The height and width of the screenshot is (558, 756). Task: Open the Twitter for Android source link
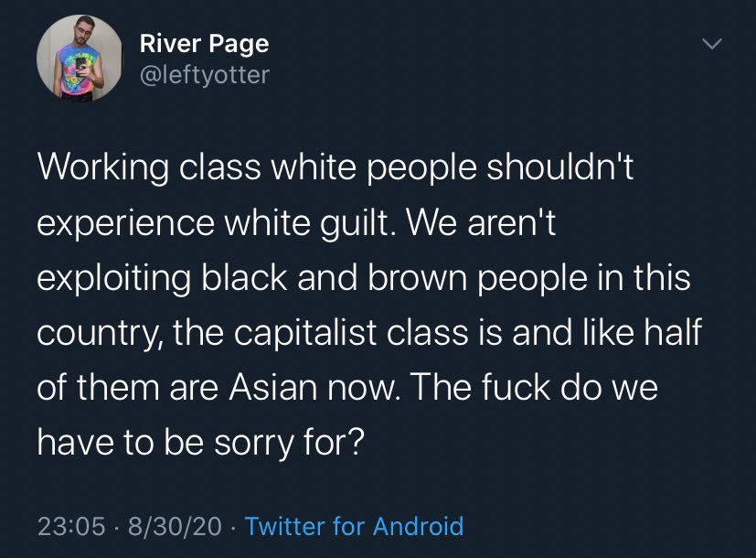click(x=354, y=527)
